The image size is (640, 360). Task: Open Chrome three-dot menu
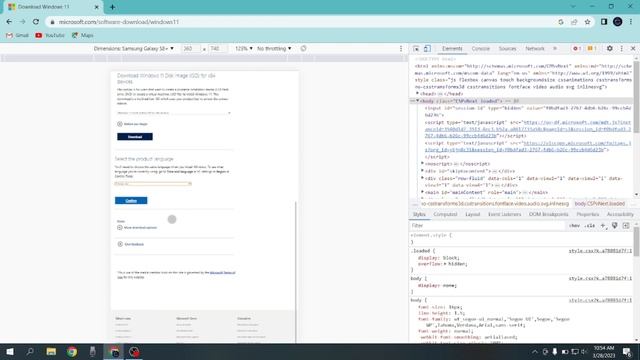pos(631,22)
